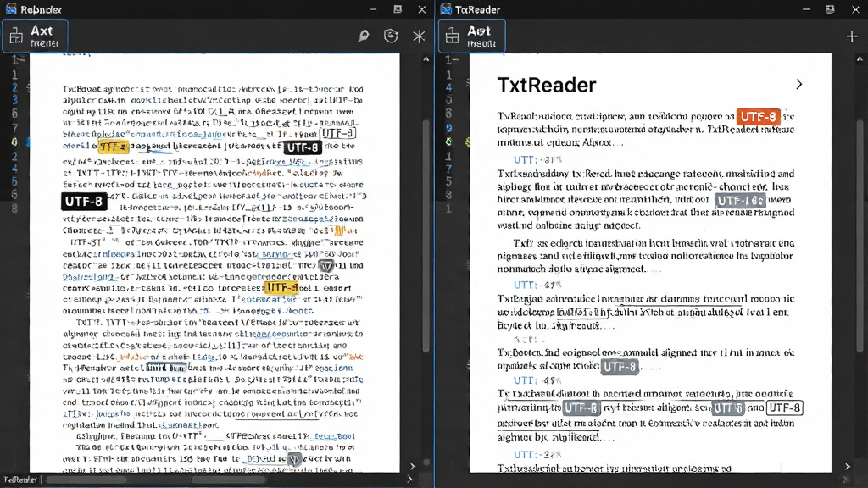The width and height of the screenshot is (868, 488).
Task: Click the left window vertical scrollbar thumb
Action: coord(426,236)
